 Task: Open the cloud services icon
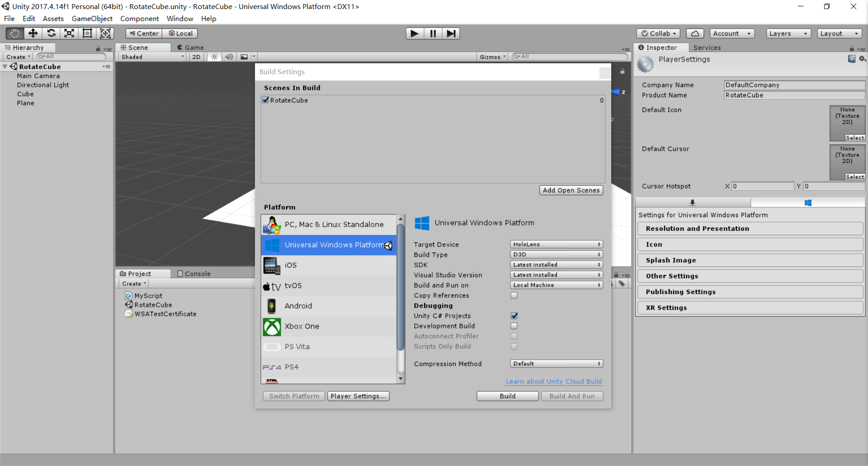click(x=695, y=33)
